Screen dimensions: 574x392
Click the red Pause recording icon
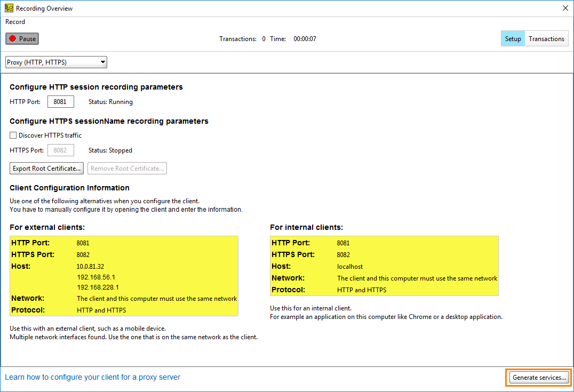(12, 38)
